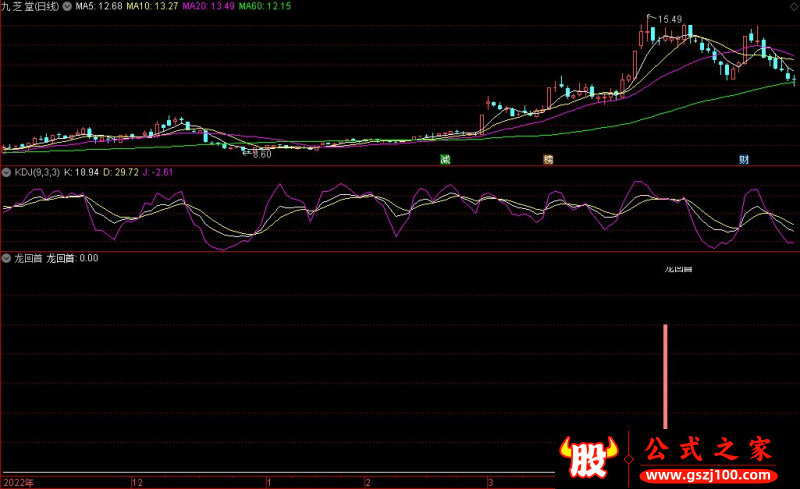Click the KDJ(9,3,3) indicator name

click(36, 172)
